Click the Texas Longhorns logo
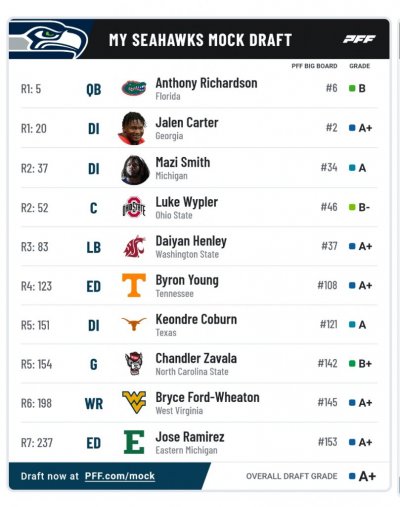 134,324
